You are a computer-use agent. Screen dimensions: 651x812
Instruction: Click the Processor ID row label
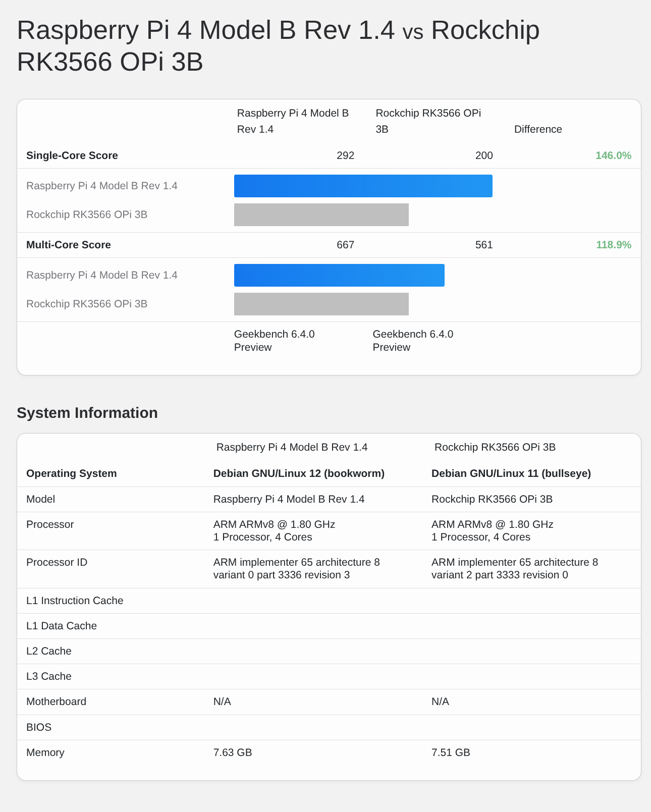pos(57,562)
